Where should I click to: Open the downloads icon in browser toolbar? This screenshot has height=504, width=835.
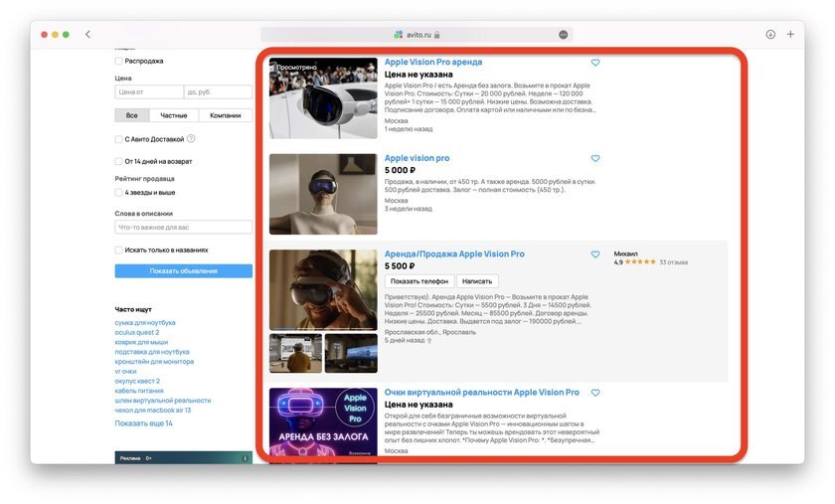[x=770, y=34]
